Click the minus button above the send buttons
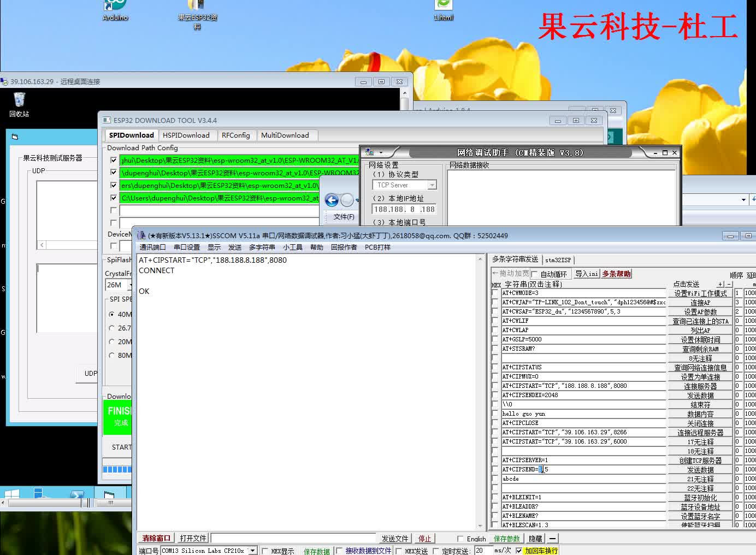 click(x=729, y=284)
